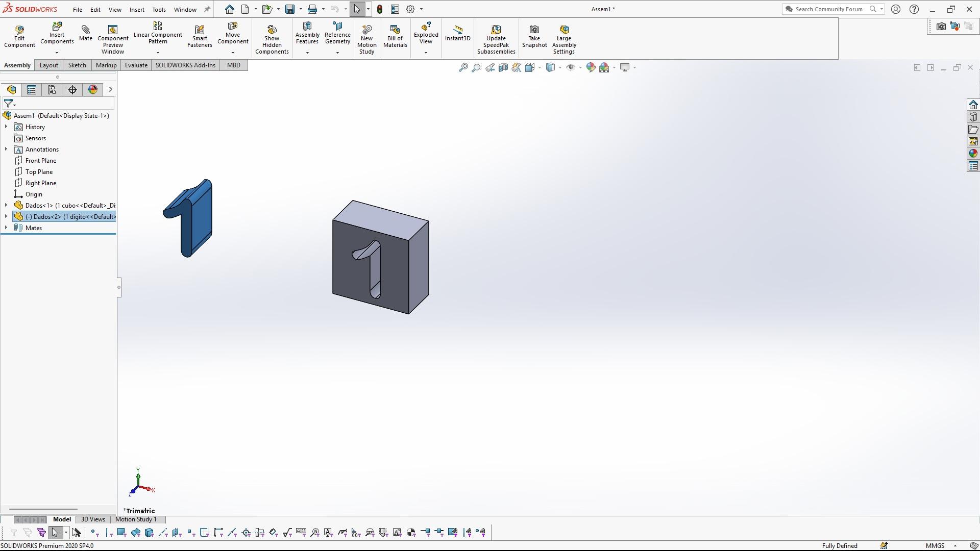Click the Zoom to Area icon
The height and width of the screenshot is (551, 980).
click(476, 67)
